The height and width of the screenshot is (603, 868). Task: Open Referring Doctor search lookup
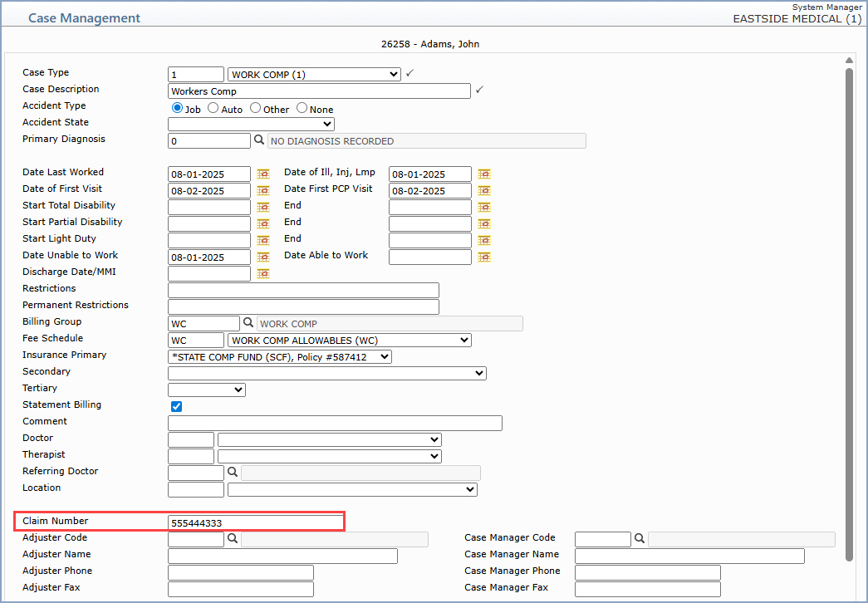[233, 472]
